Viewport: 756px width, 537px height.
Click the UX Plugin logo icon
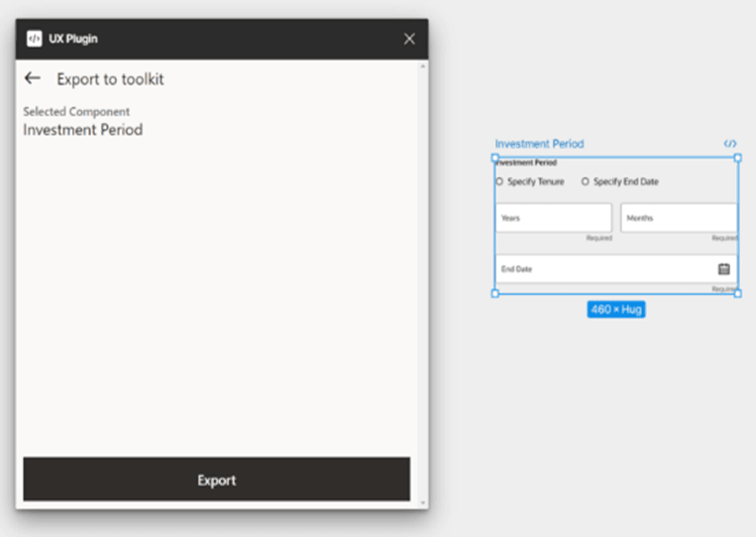[x=35, y=39]
